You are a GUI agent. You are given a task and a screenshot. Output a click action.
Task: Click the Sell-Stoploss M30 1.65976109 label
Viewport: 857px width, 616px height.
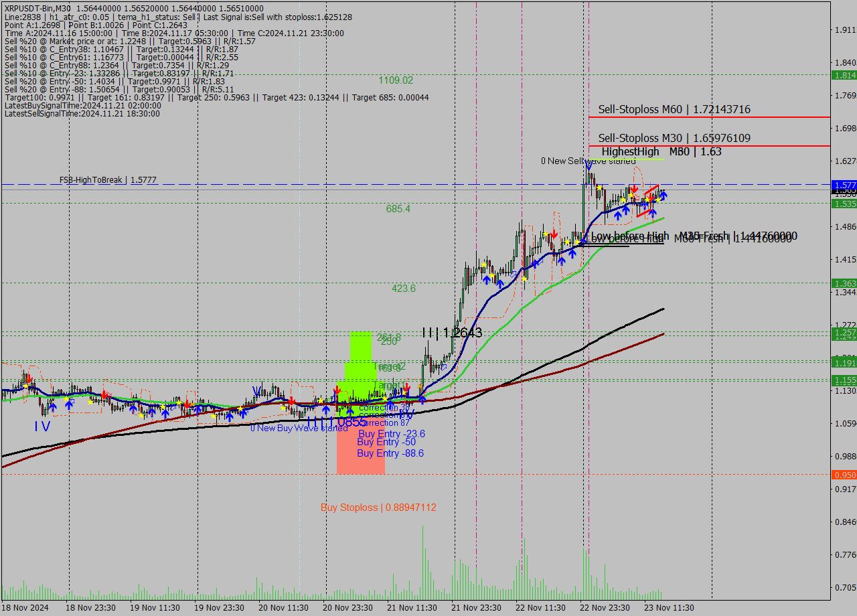pos(674,138)
